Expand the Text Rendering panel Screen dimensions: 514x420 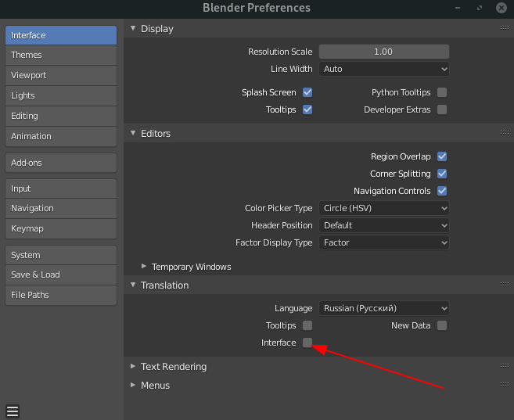[133, 366]
